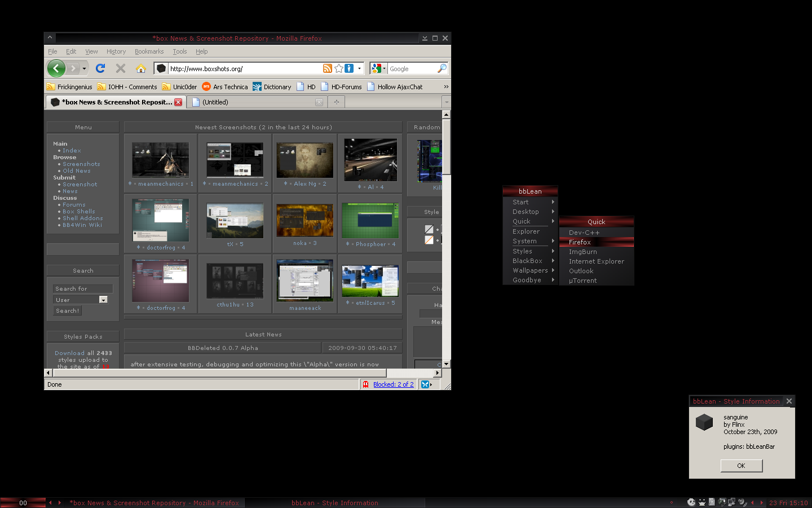Expand the Wallpapers submenu in bbLean menu

[530, 270]
